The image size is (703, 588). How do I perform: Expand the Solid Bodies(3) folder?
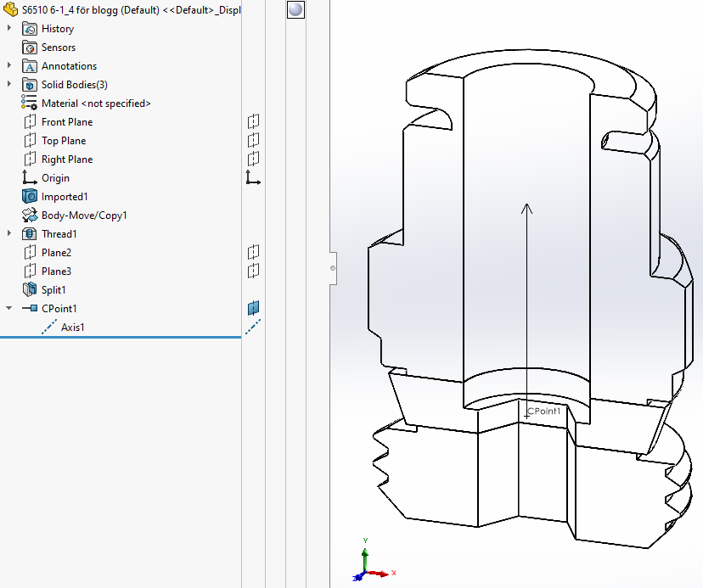pos(9,85)
